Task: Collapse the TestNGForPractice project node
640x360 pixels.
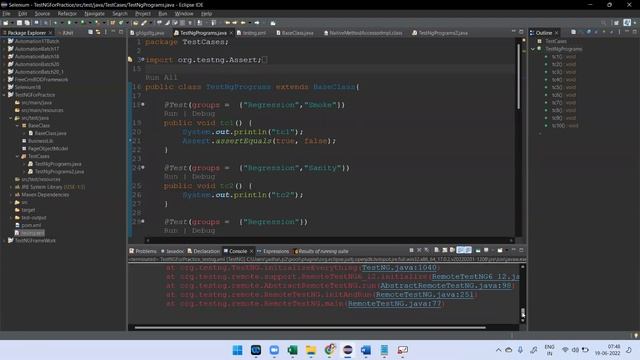Action: pos(4,95)
